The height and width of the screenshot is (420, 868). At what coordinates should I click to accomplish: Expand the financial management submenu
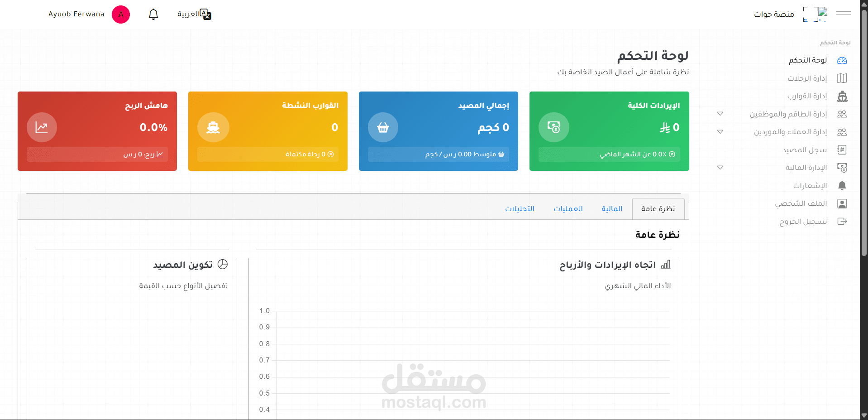[720, 168]
